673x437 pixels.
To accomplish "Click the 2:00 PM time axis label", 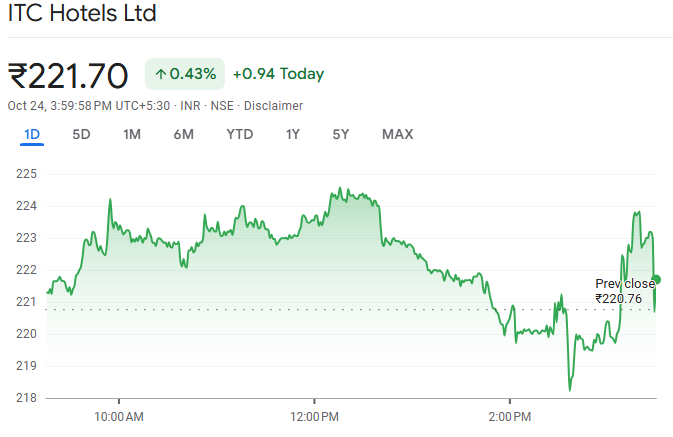I will [x=510, y=415].
